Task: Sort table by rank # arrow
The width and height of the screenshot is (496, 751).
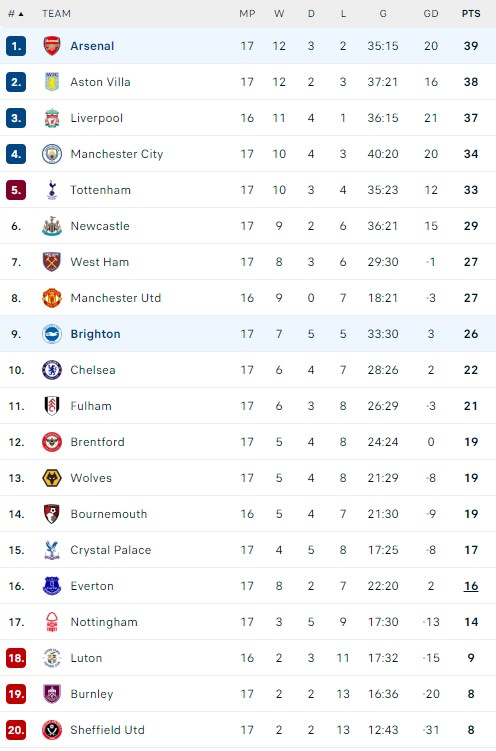Action: pos(16,14)
